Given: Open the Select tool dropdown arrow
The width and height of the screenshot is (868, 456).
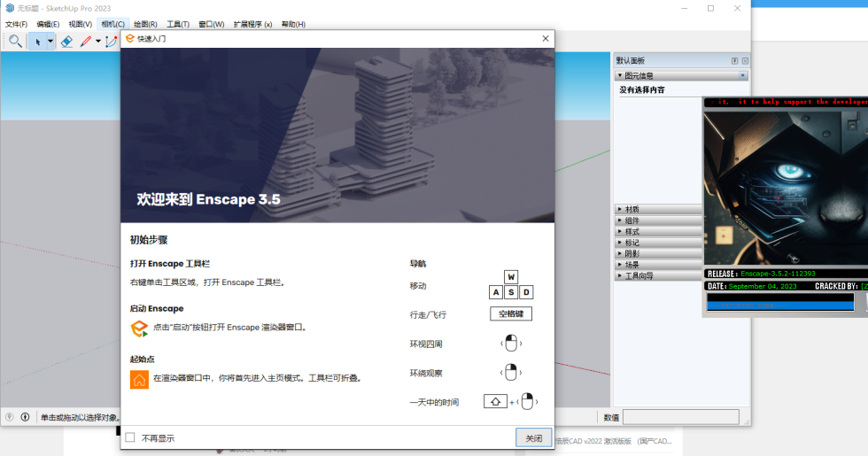Looking at the screenshot, I should [50, 41].
